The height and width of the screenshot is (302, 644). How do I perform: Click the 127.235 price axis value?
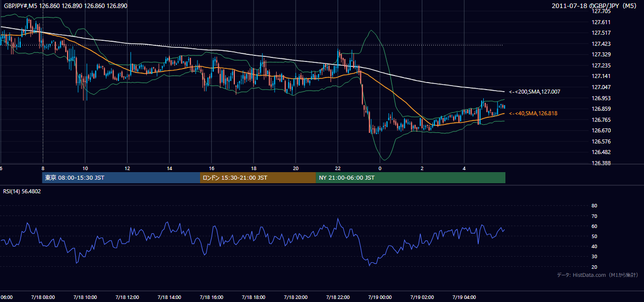[x=601, y=65]
